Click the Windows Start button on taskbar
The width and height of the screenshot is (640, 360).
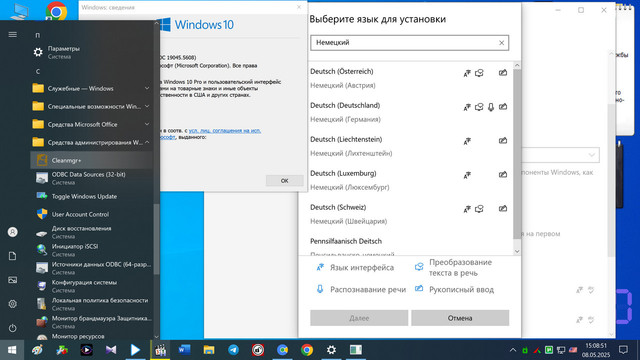[12, 350]
